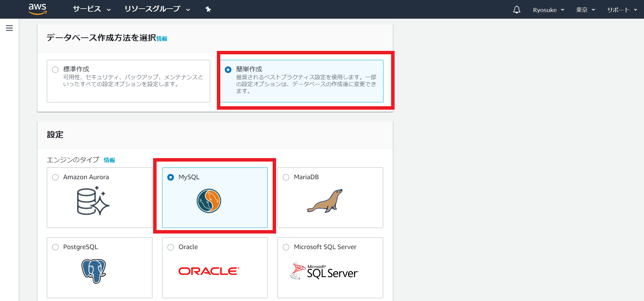Click the エンジンのタイプ label
Screen dimensions: 644x301
(x=73, y=159)
